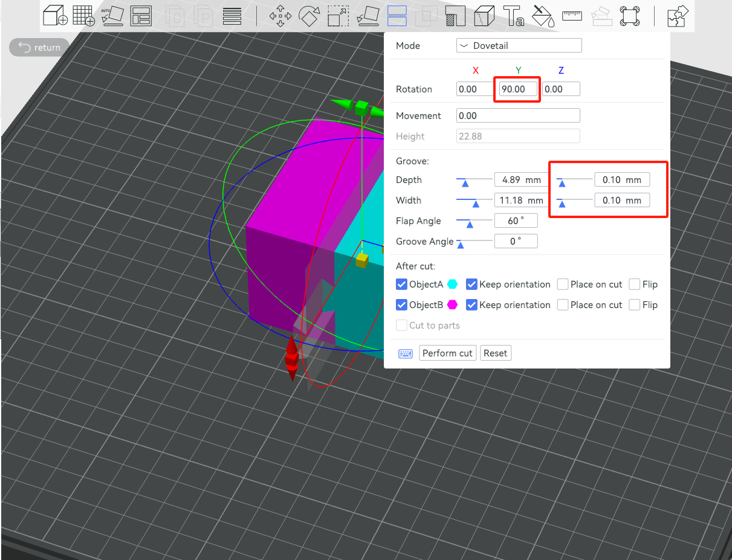Select the Scale tool in toolbar

(337, 16)
